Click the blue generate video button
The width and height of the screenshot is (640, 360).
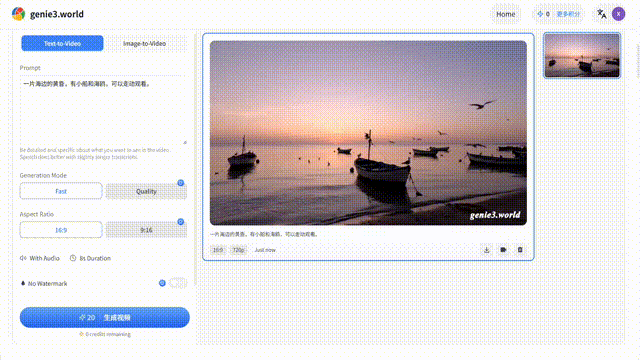point(104,317)
